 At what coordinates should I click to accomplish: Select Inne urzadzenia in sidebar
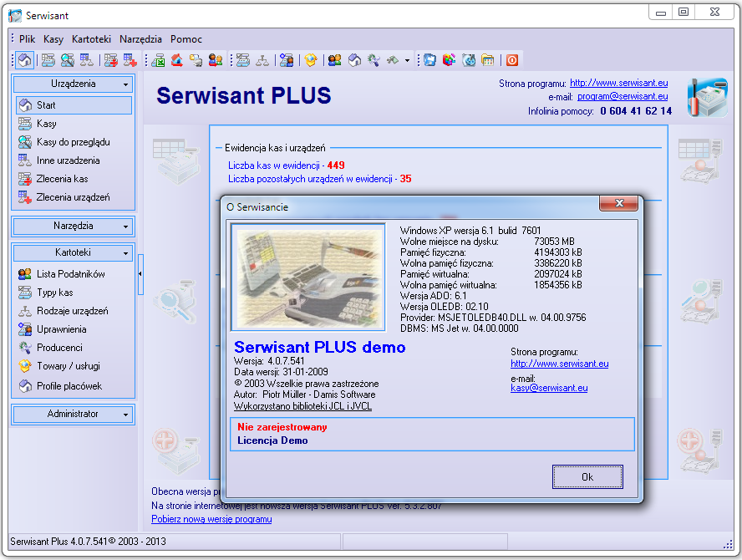click(74, 160)
